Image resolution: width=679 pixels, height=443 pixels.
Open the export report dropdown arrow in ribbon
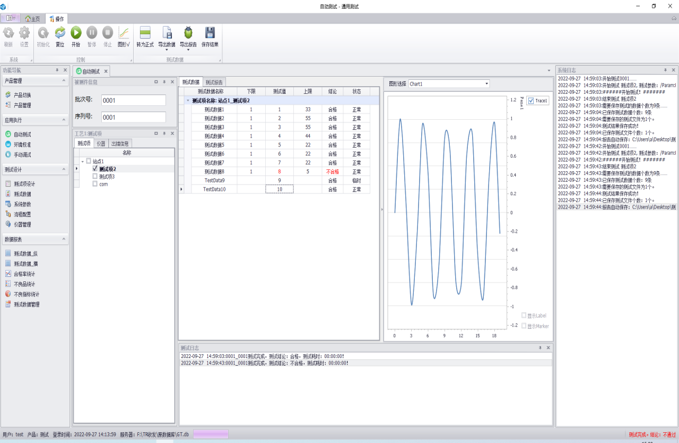point(188,50)
